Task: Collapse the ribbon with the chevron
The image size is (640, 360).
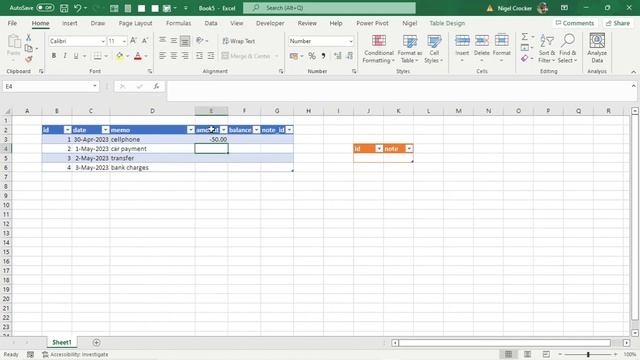Action: click(x=633, y=72)
